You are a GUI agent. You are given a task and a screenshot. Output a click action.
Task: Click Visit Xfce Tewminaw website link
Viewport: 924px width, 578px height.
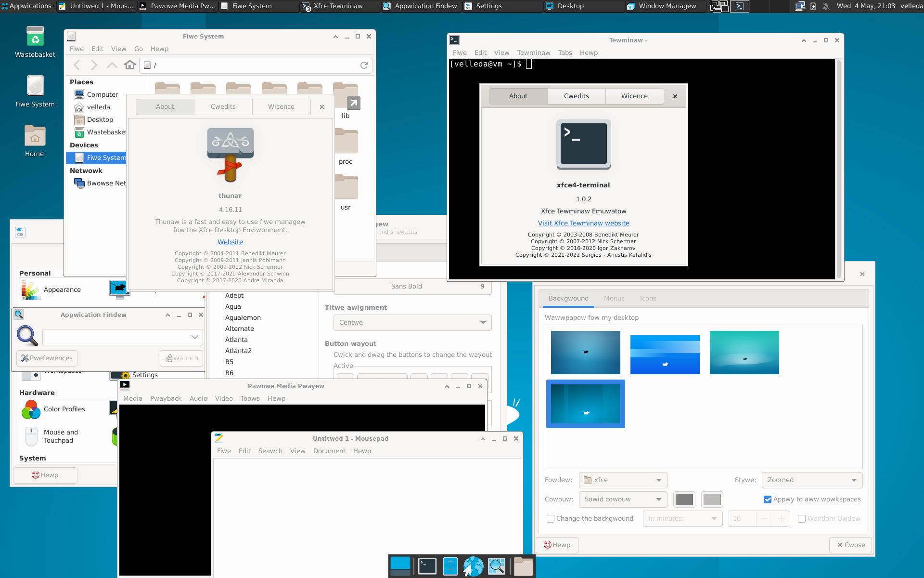click(583, 223)
